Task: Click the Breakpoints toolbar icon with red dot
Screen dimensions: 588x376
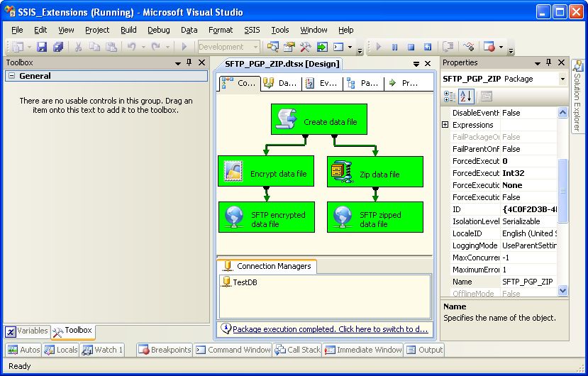Action: [x=489, y=47]
